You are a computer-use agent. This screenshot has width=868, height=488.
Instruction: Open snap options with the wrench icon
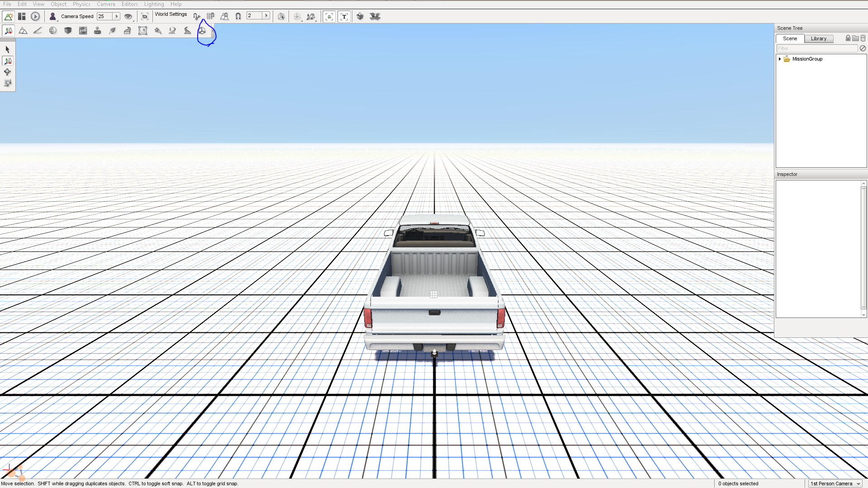[197, 17]
